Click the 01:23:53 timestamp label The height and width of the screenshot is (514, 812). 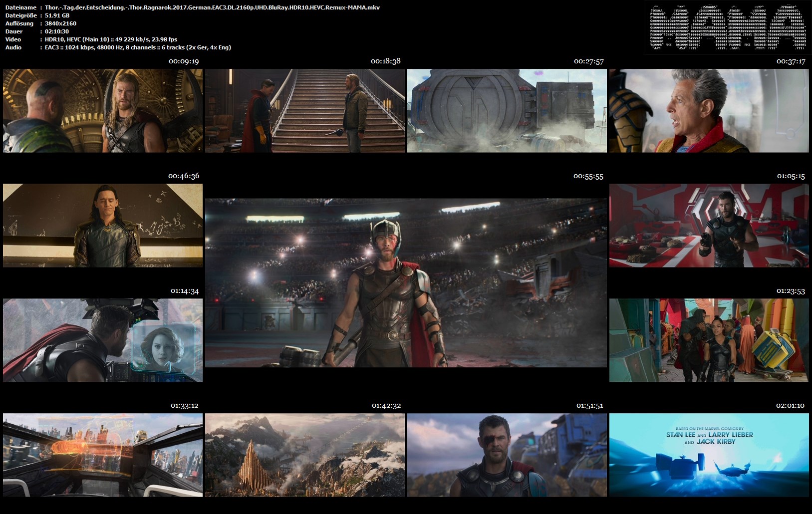tap(791, 291)
